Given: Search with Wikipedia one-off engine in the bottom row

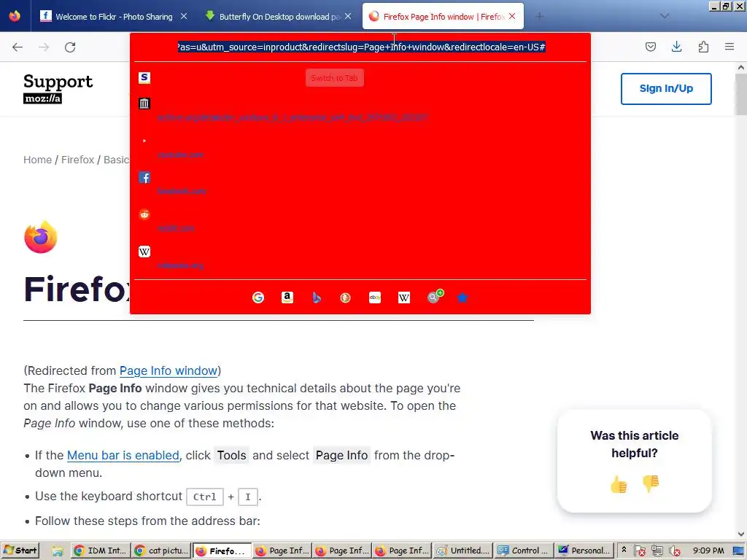Looking at the screenshot, I should 404,297.
